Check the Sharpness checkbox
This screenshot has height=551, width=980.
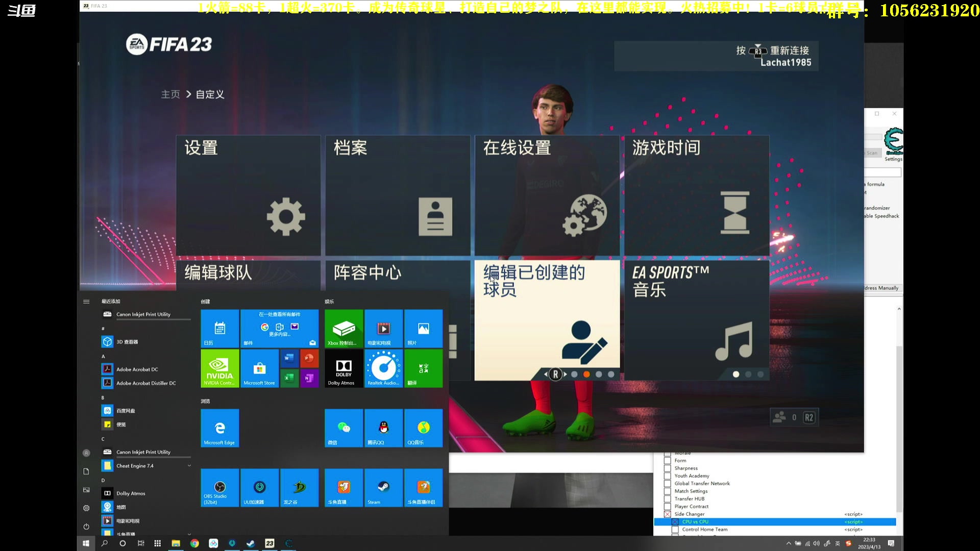pos(667,468)
